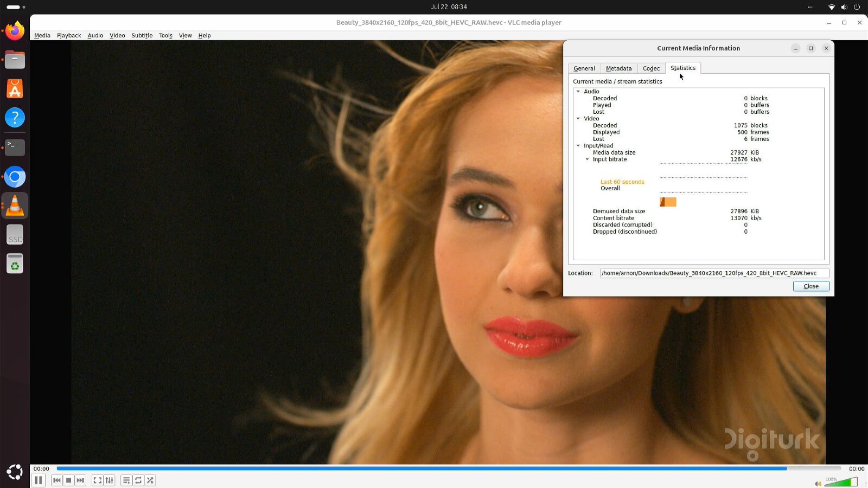868x488 pixels.
Task: Open the power menu icon
Action: tap(857, 7)
